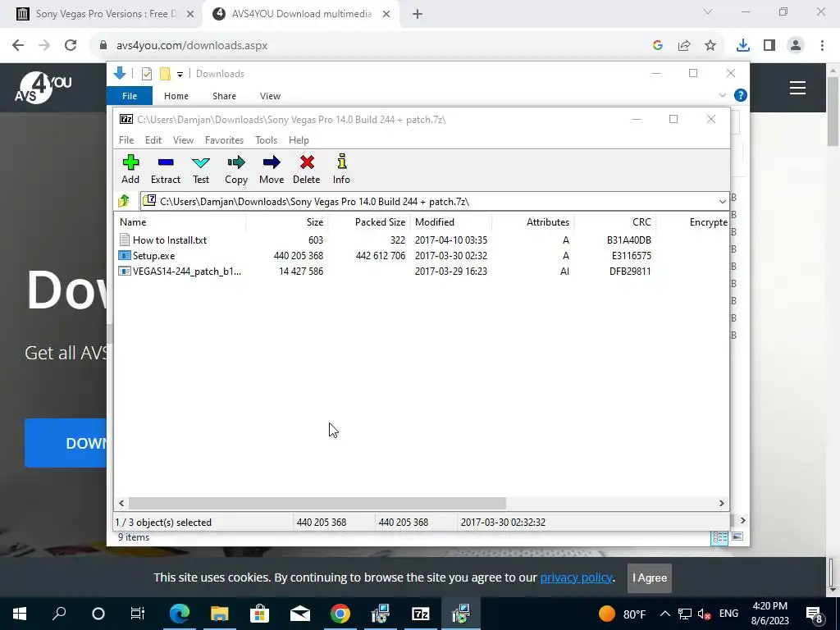Open 7-Zip from the taskbar
Viewport: 840px width, 630px height.
click(421, 614)
